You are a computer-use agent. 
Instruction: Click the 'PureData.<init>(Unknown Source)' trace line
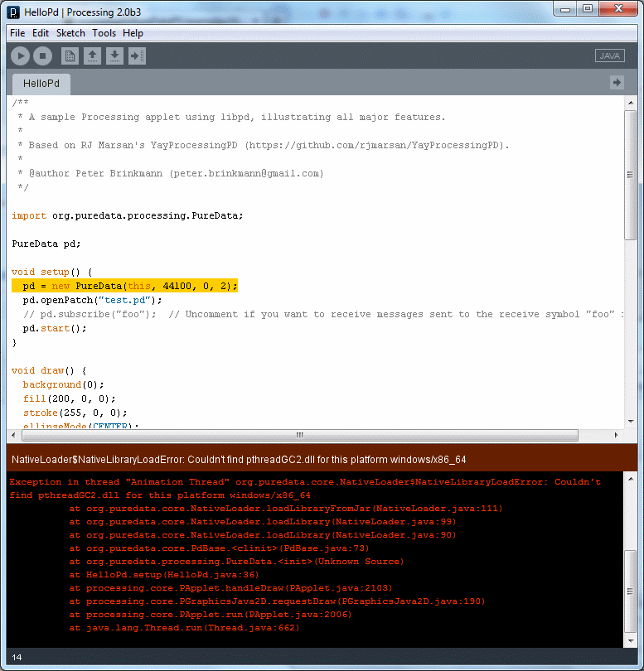[236, 562]
